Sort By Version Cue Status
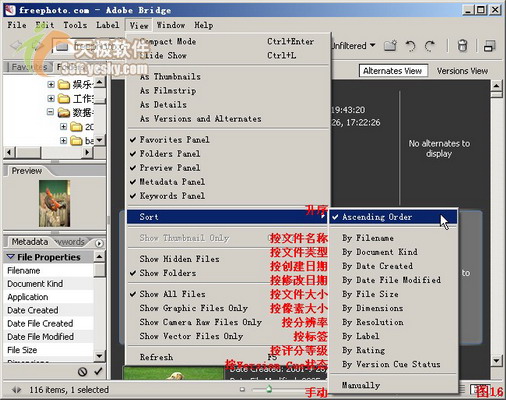Screen dimensions: 506x400 (393, 364)
